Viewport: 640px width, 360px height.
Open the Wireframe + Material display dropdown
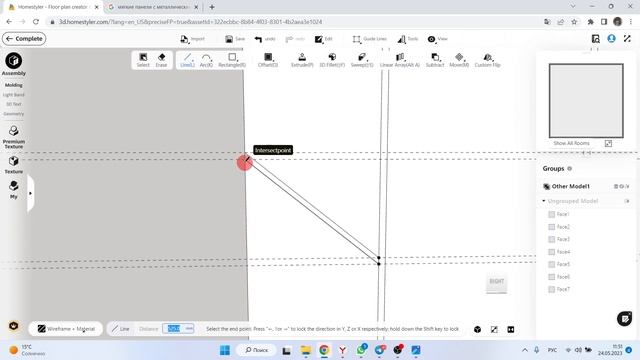pos(66,329)
